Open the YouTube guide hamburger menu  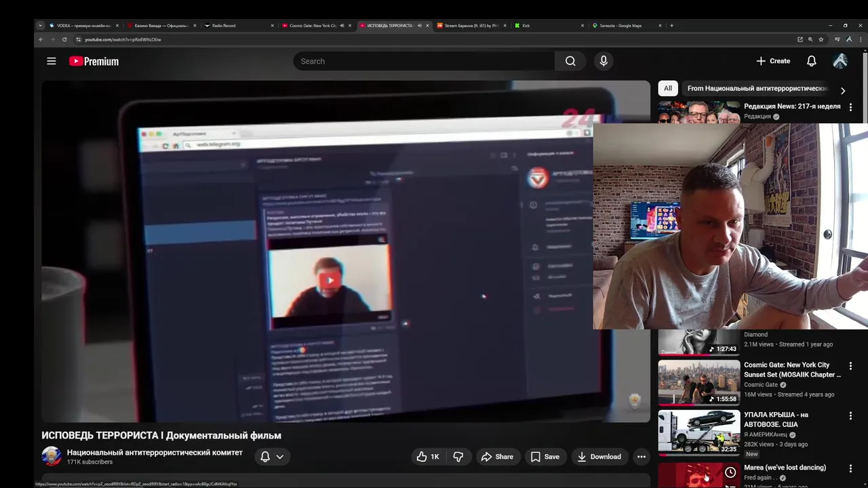(52, 61)
